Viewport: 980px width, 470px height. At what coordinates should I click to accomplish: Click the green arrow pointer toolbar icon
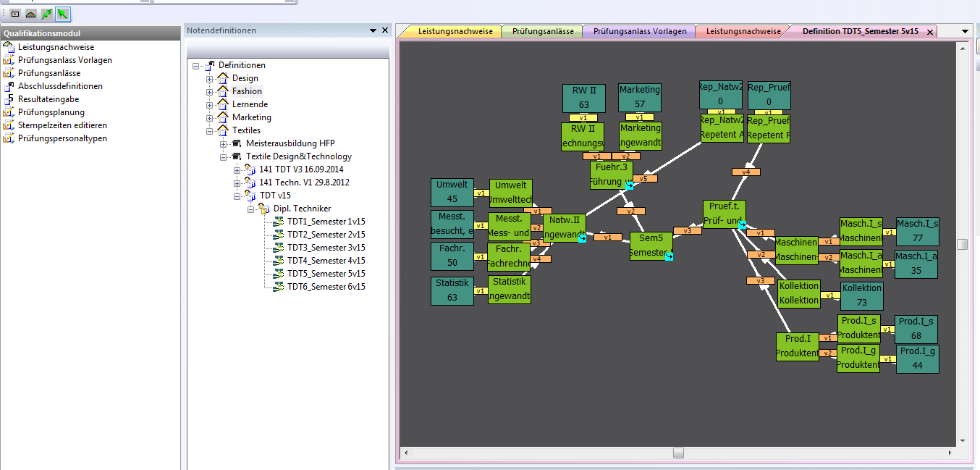(x=62, y=14)
